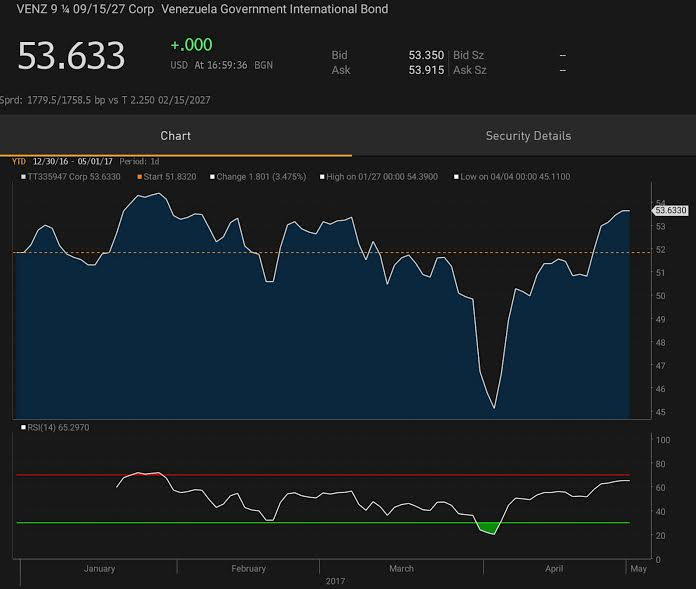Click the RSI(14) 65.2970 label
Screen dimensions: 696x589
pos(58,427)
